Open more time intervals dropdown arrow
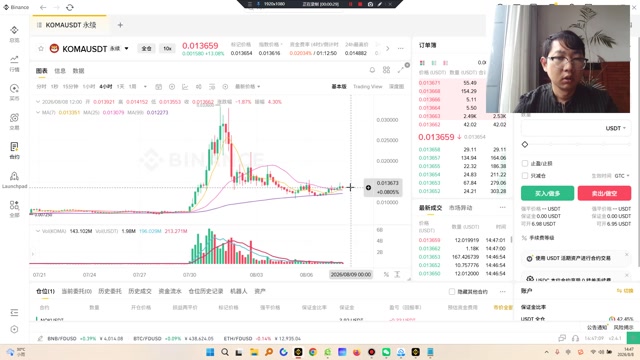This screenshot has height=360, width=640. coord(145,87)
